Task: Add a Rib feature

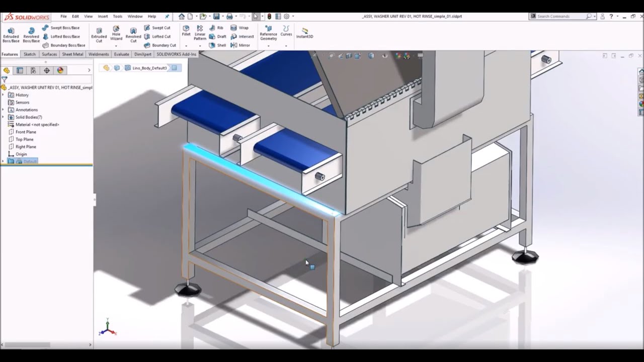Action: pos(216,28)
